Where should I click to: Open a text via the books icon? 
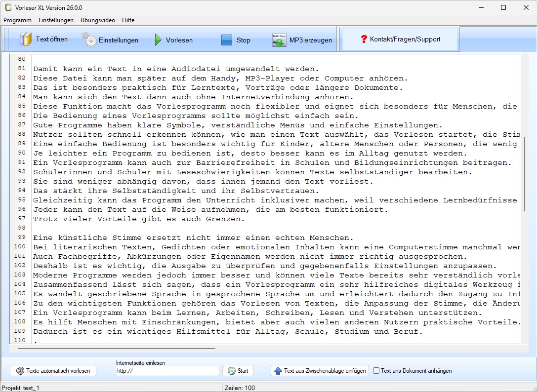point(25,39)
